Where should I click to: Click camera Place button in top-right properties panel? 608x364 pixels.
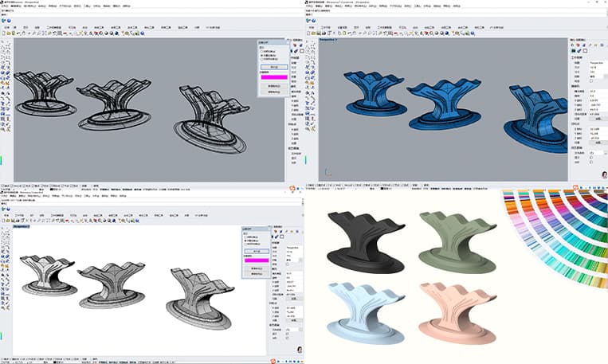[x=598, y=119]
